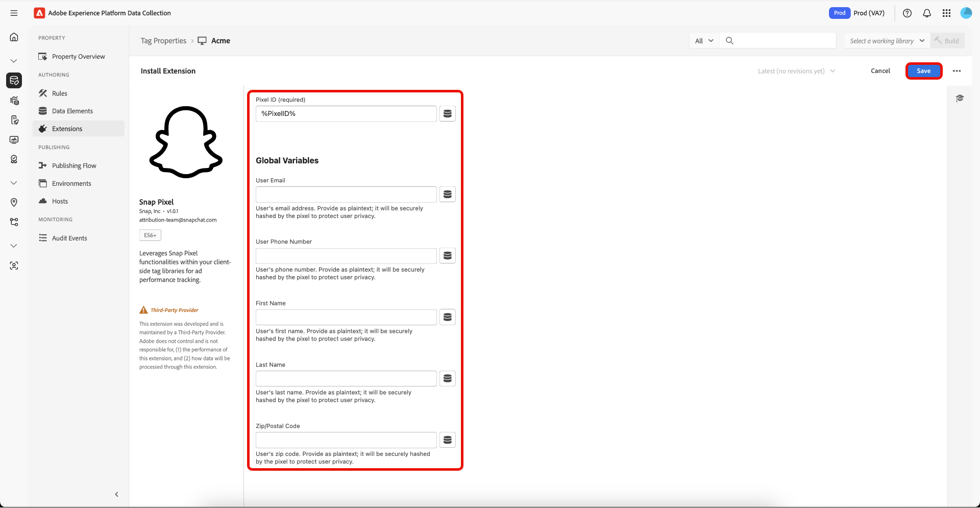Open data element picker for Last Name
The width and height of the screenshot is (980, 508).
pos(448,379)
